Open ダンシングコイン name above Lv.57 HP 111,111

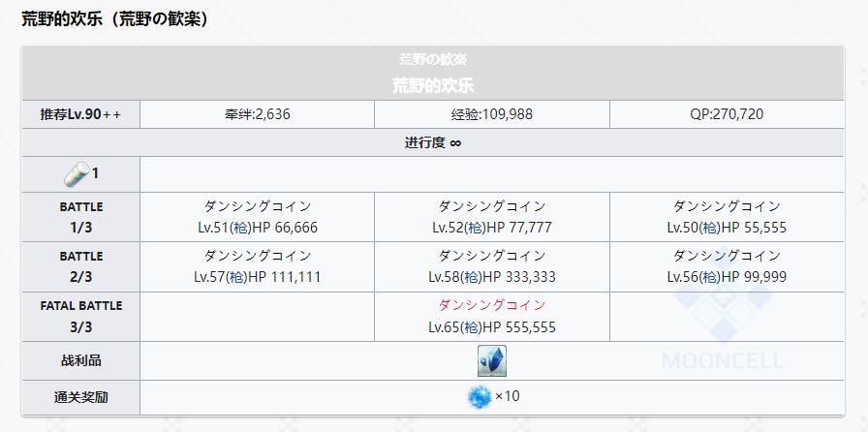[257, 256]
